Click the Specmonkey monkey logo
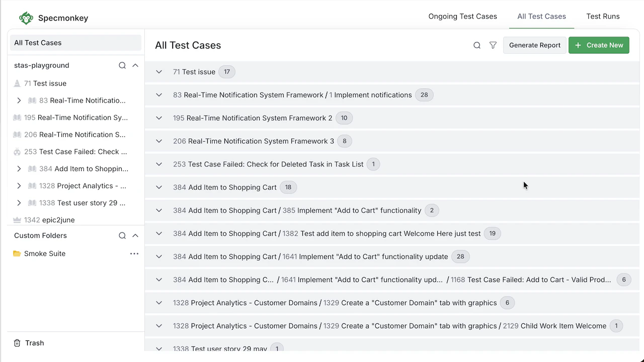644x362 pixels. coord(26,18)
